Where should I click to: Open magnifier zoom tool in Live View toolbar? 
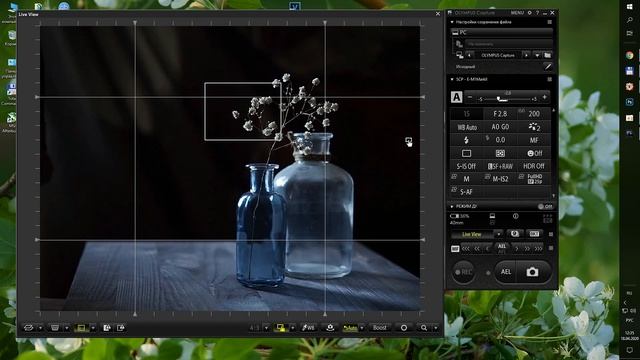tap(424, 328)
